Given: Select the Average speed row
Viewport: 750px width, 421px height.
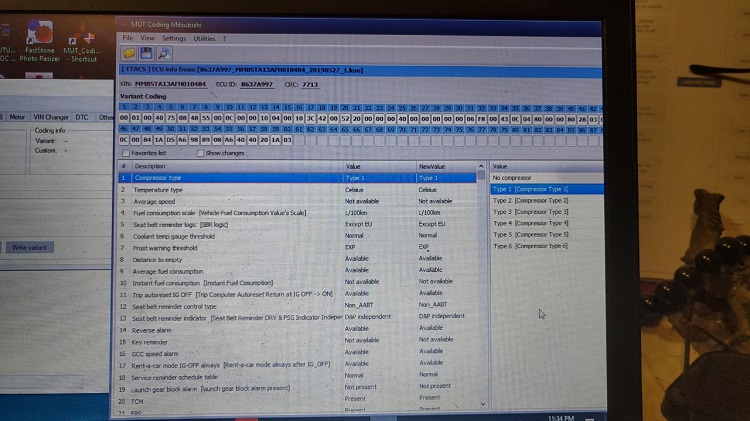Looking at the screenshot, I should [x=297, y=201].
